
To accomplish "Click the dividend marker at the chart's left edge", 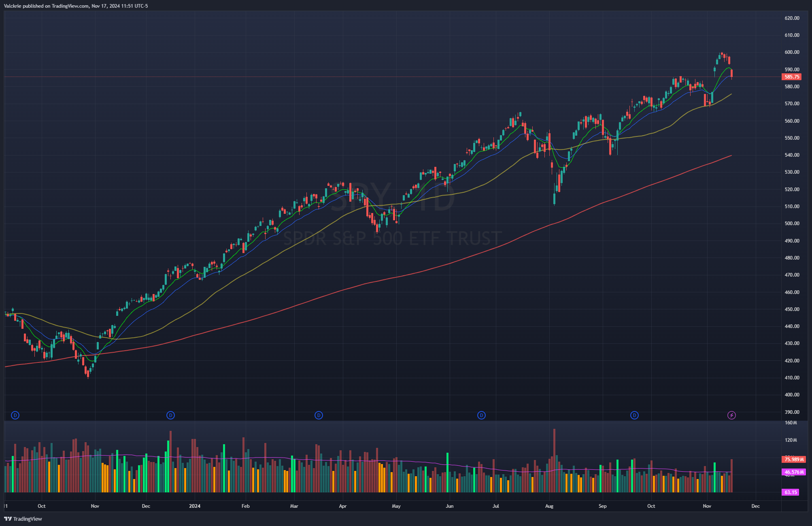I will click(x=15, y=415).
